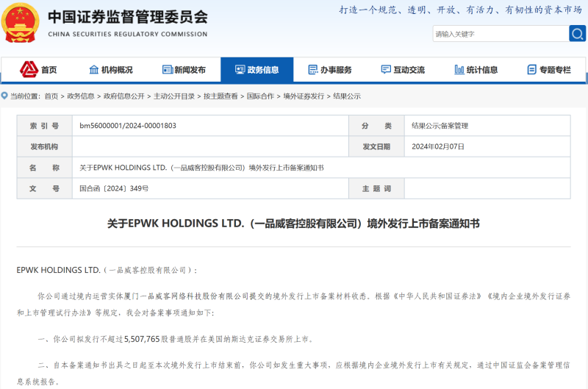
Task: Click the document icon beside 专题专栏
Action: point(531,69)
